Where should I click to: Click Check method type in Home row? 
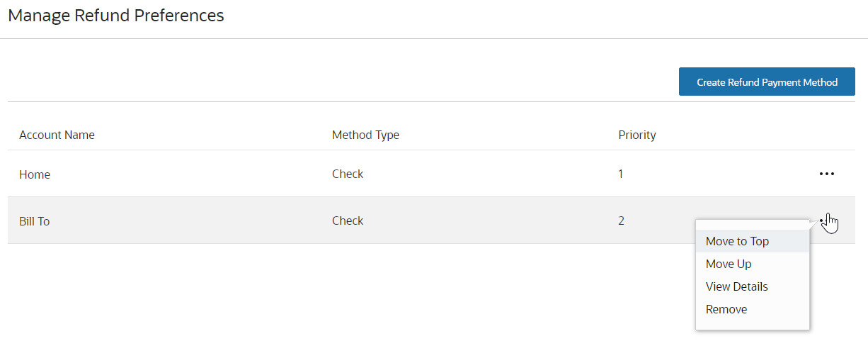tap(348, 174)
